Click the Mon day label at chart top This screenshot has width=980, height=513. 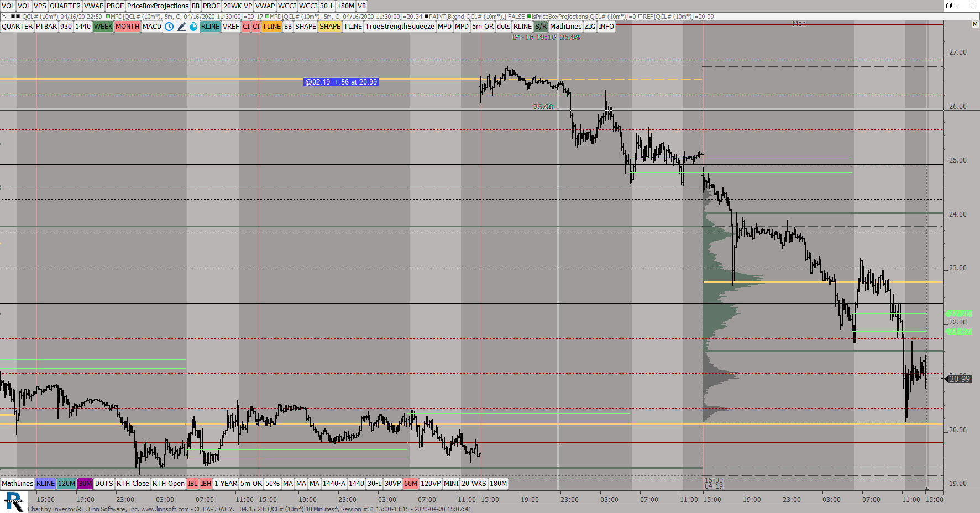tap(799, 24)
